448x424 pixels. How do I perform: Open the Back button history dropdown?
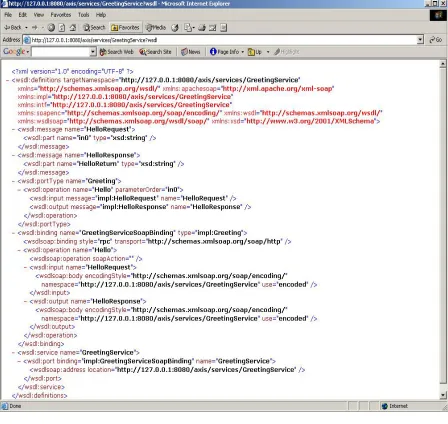(26, 28)
